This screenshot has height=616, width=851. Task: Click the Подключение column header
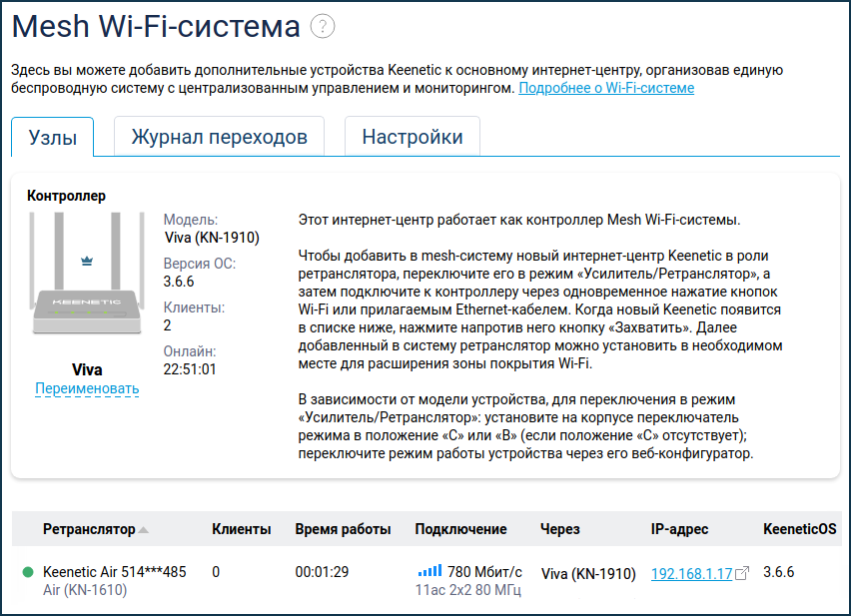click(x=460, y=529)
